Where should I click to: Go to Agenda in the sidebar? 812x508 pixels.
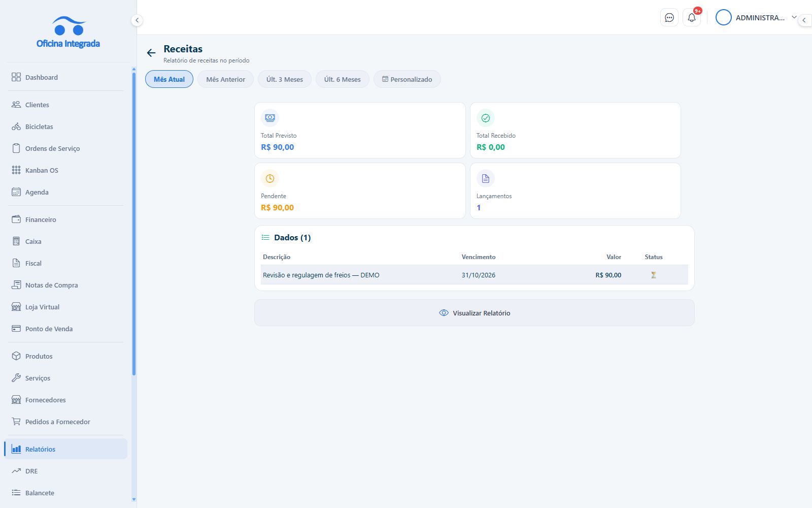[x=65, y=192]
